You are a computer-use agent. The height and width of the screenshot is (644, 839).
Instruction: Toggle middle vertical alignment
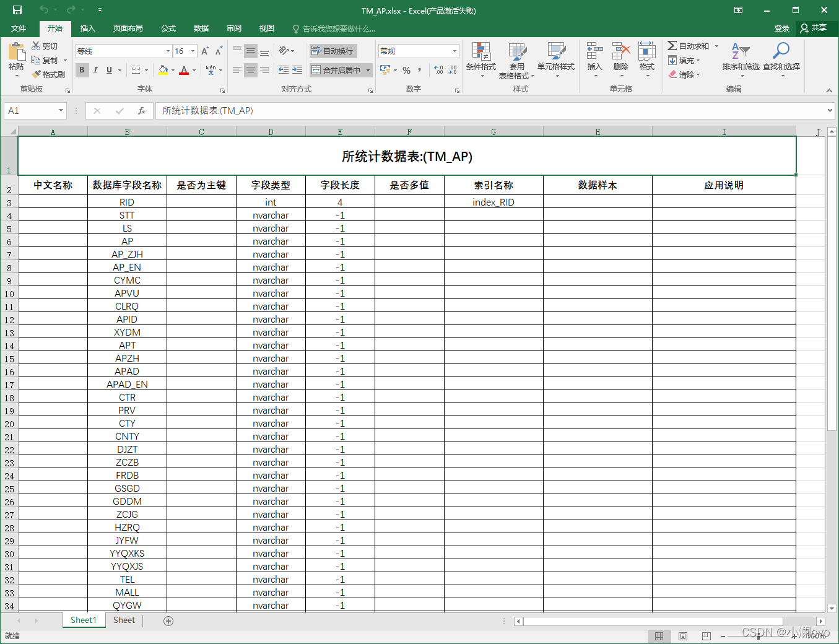point(250,51)
